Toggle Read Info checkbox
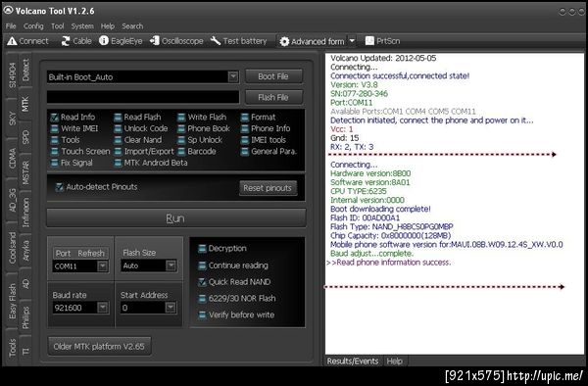 [54, 118]
